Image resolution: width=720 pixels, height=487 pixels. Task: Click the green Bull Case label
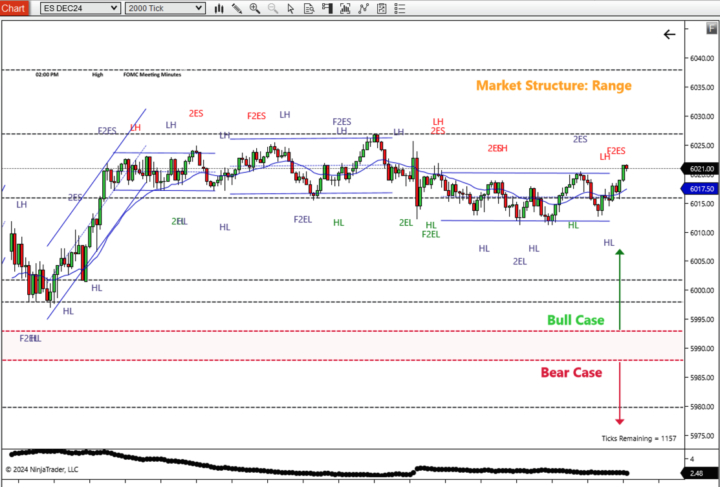575,320
